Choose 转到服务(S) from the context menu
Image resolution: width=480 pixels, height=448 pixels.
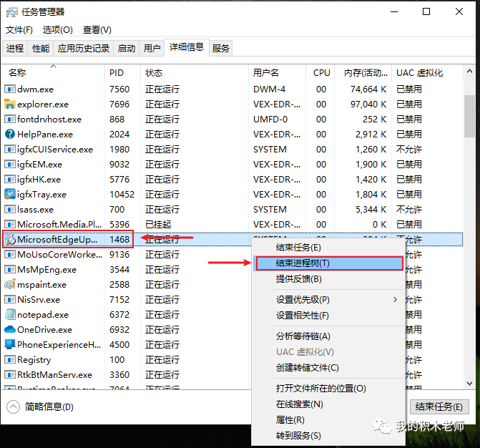(328, 435)
